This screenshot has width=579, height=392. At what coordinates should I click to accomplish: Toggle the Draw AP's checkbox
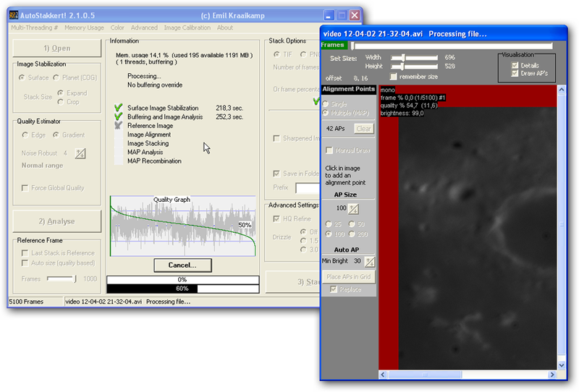515,73
